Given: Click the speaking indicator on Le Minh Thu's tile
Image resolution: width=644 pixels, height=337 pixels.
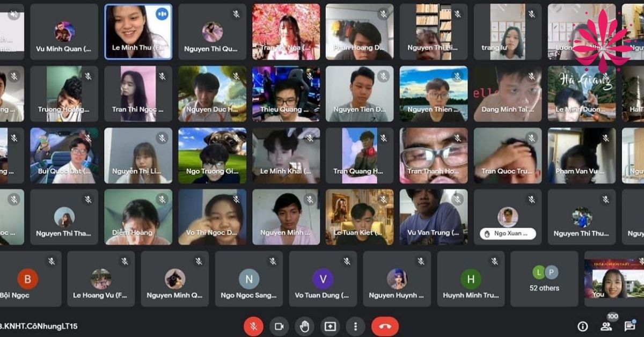Looking at the screenshot, I should pos(162,14).
